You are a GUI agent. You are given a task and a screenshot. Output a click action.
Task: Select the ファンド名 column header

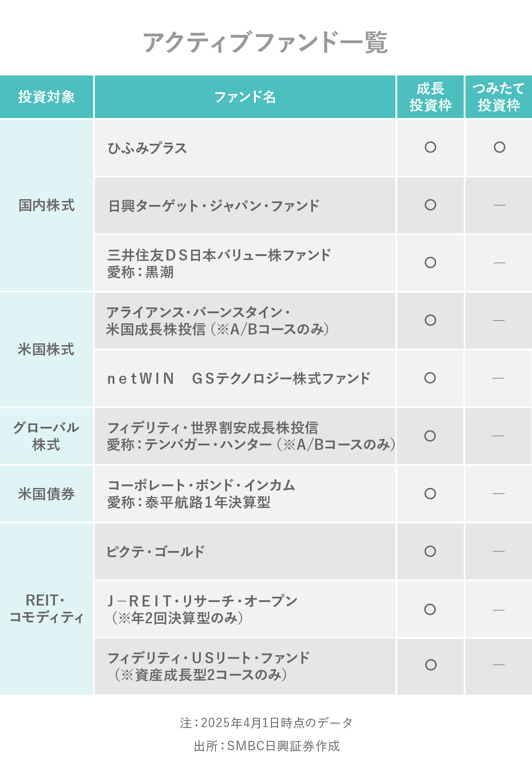pyautogui.click(x=245, y=97)
